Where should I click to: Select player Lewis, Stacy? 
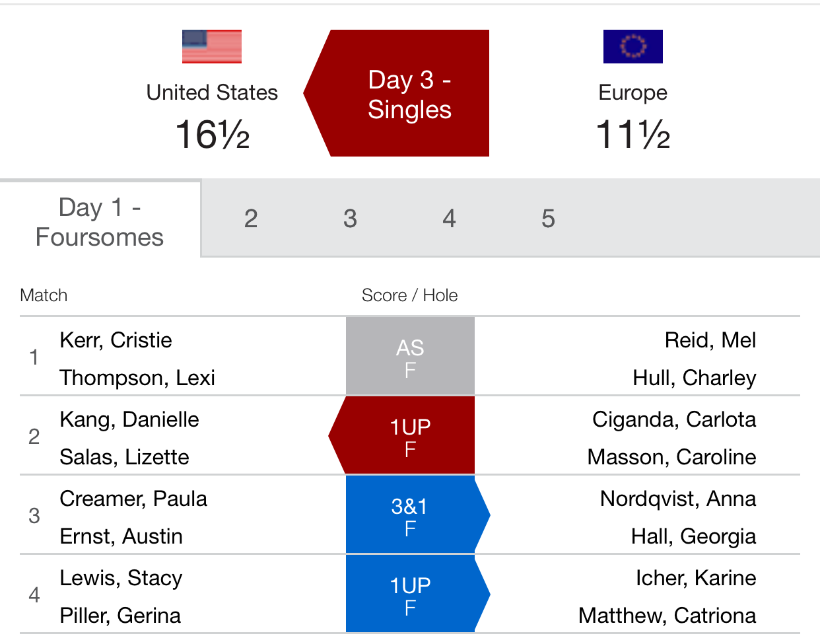tap(121, 578)
